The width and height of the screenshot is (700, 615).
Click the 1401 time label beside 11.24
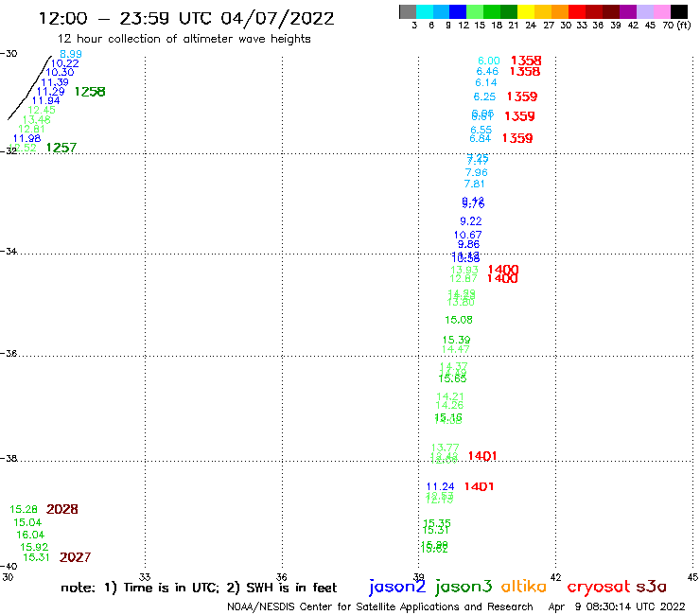479,487
